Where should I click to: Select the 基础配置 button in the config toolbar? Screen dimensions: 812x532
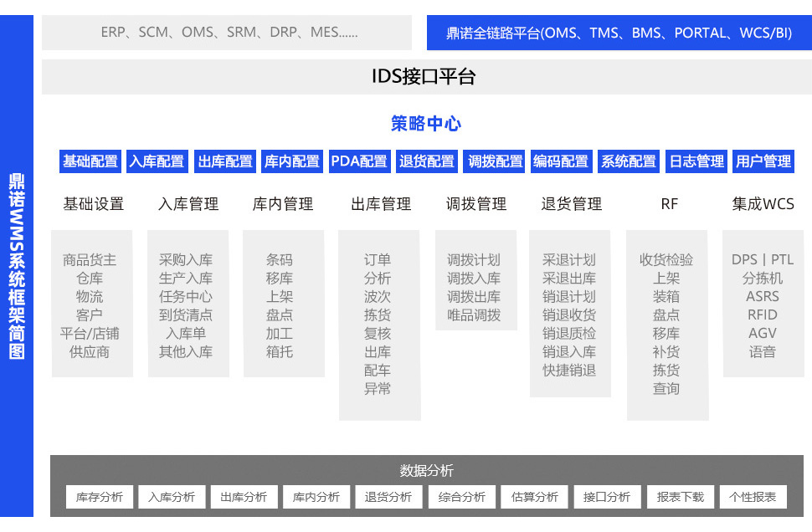point(90,161)
